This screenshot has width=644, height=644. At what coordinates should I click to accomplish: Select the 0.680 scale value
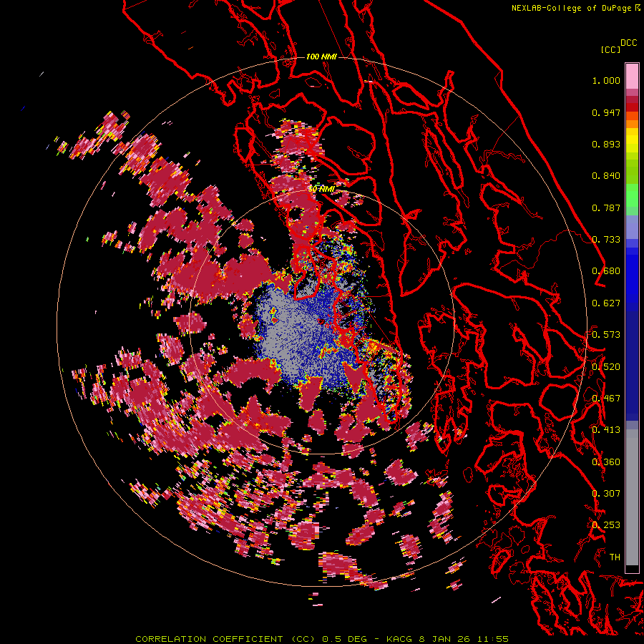click(x=606, y=271)
